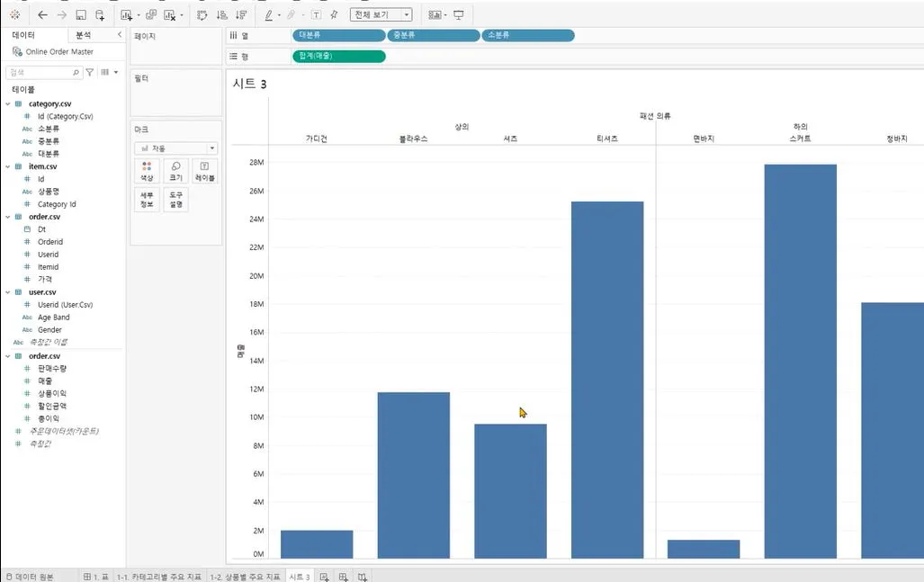Image resolution: width=924 pixels, height=582 pixels.
Task: Open the 데이터 원본 tab
Action: point(30,577)
